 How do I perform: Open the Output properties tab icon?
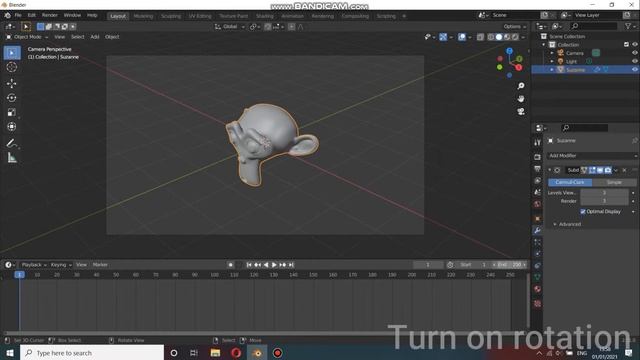click(x=538, y=169)
